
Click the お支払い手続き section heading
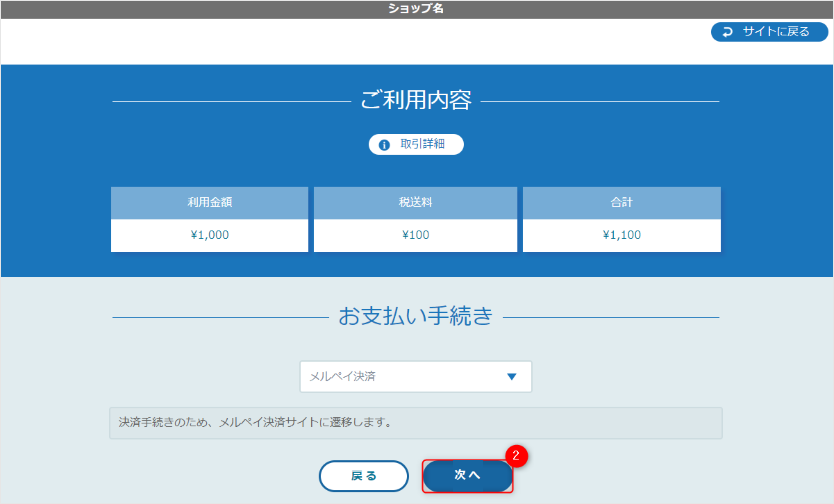point(416,315)
